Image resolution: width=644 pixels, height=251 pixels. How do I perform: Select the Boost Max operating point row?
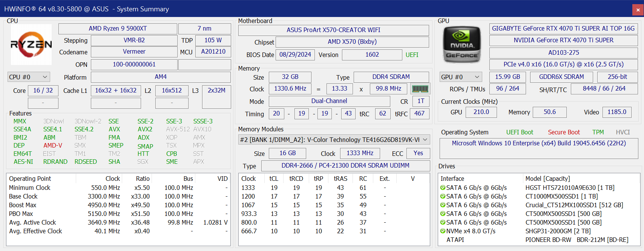tap(118, 205)
